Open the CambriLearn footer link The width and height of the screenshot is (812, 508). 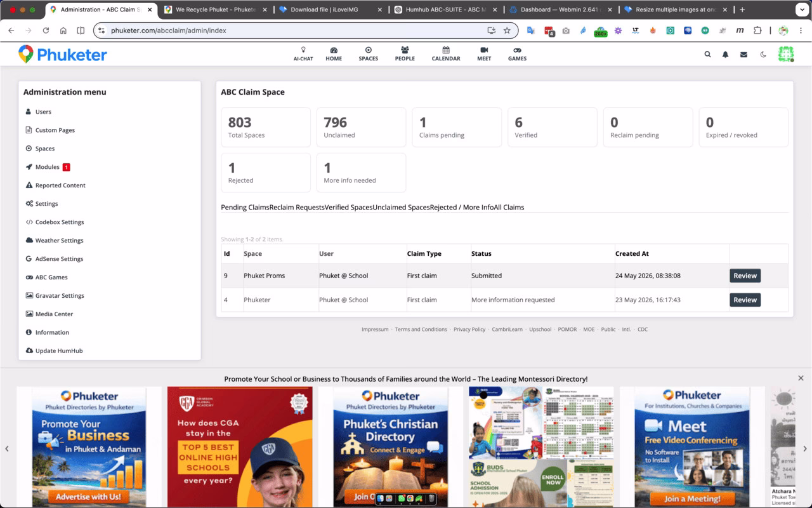tap(507, 330)
